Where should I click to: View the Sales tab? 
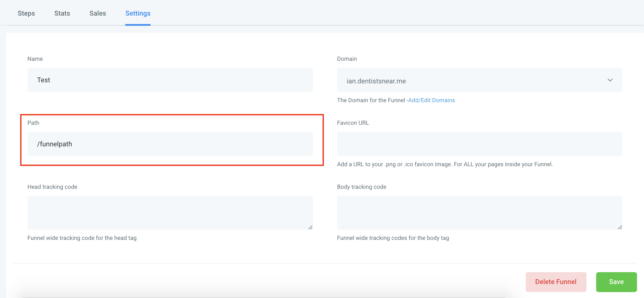98,13
